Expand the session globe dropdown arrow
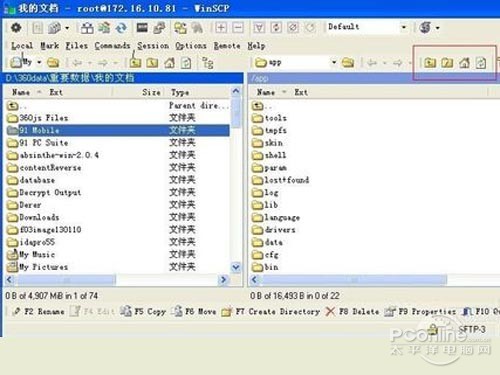This screenshot has width=500, height=375. click(x=437, y=28)
